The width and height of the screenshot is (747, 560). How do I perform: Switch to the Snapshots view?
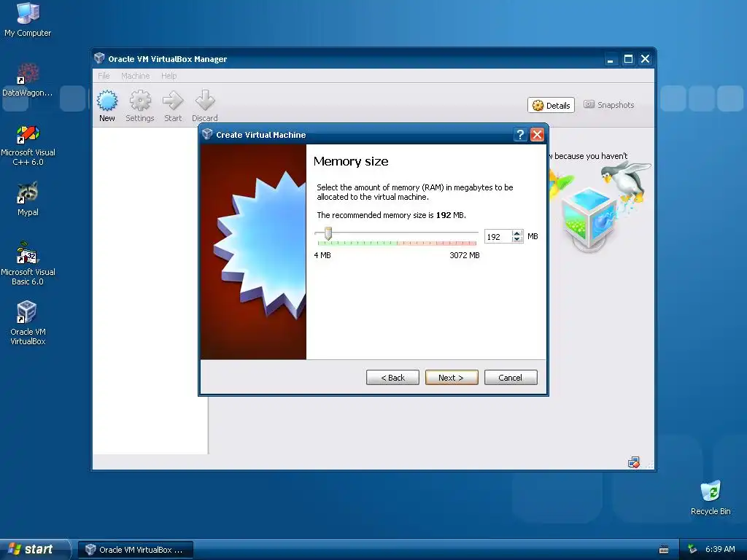[609, 105]
